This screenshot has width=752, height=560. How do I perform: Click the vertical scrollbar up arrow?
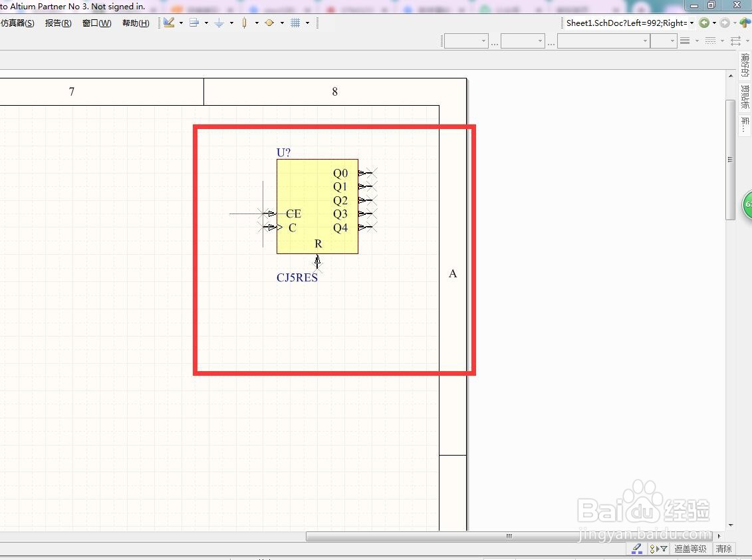point(731,76)
